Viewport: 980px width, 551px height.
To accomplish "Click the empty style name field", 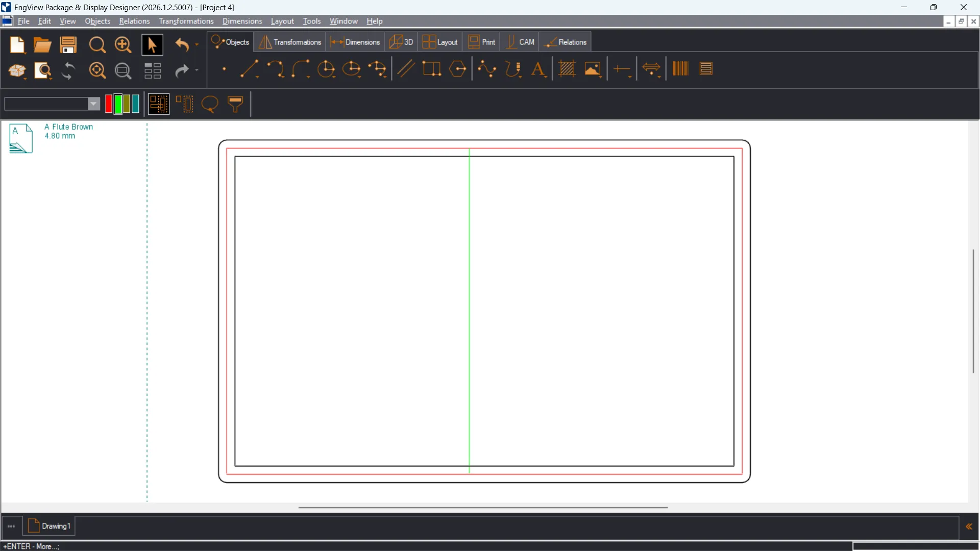I will click(x=46, y=104).
